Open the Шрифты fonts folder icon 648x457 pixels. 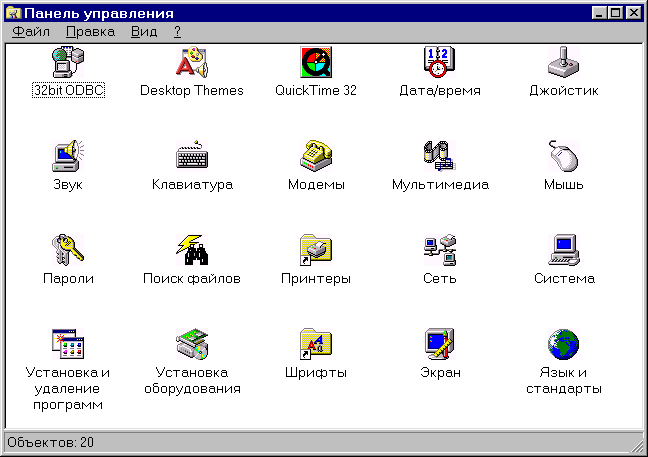[316, 344]
